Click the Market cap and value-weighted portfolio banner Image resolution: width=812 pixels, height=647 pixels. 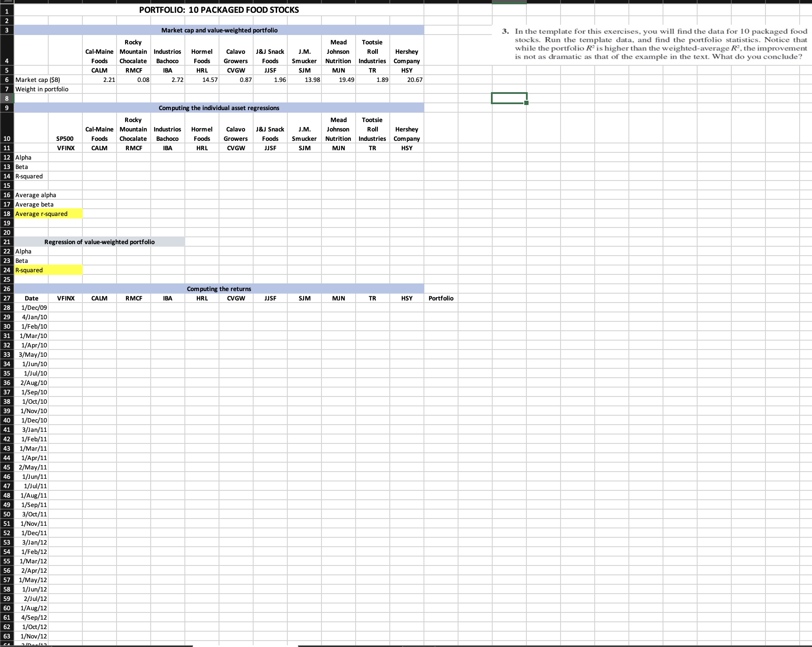(218, 30)
